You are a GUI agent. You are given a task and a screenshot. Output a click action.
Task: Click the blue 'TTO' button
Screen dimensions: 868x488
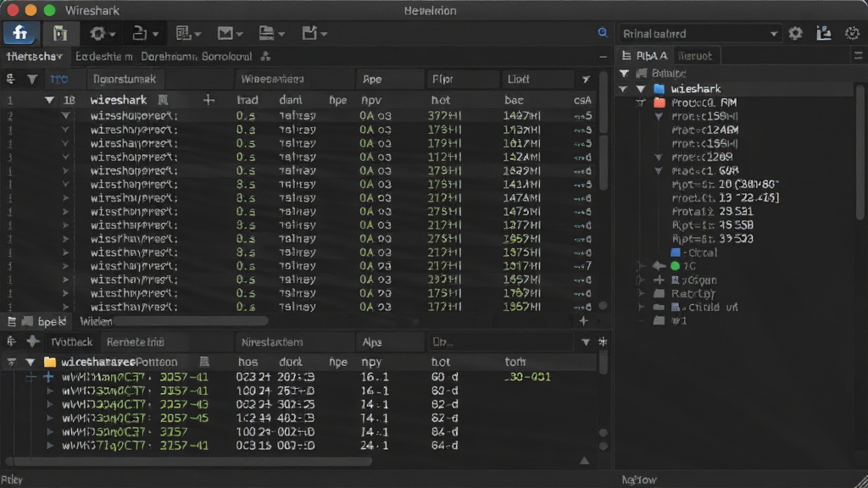tap(59, 79)
